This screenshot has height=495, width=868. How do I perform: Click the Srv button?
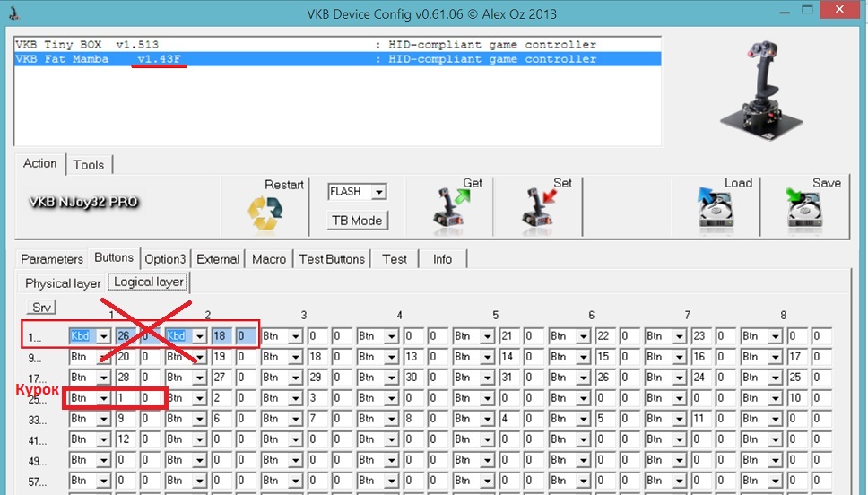click(41, 308)
